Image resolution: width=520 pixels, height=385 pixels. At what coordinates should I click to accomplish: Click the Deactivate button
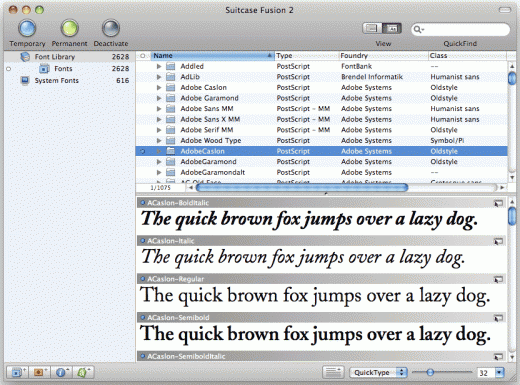point(111,28)
